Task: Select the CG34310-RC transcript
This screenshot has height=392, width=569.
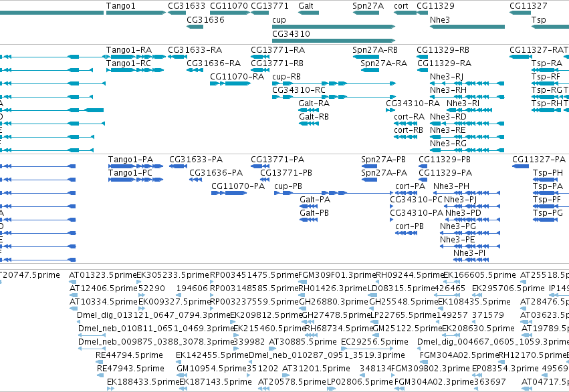Action: pyautogui.click(x=334, y=97)
